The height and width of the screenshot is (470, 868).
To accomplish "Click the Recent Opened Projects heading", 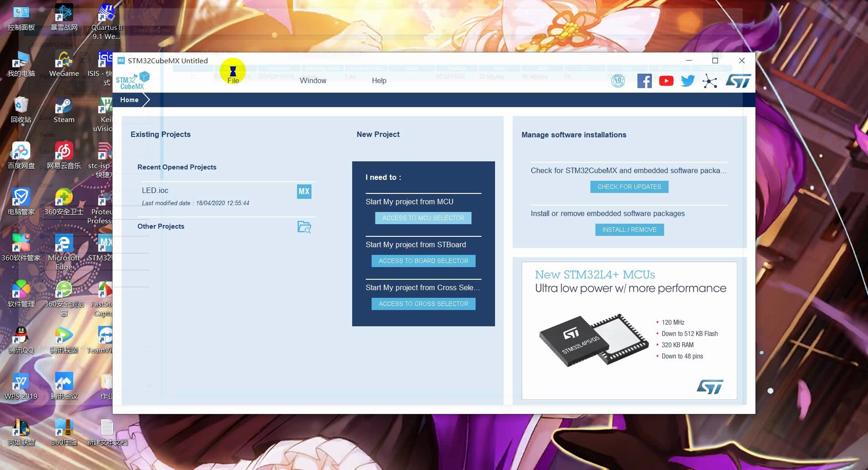I will pyautogui.click(x=177, y=167).
